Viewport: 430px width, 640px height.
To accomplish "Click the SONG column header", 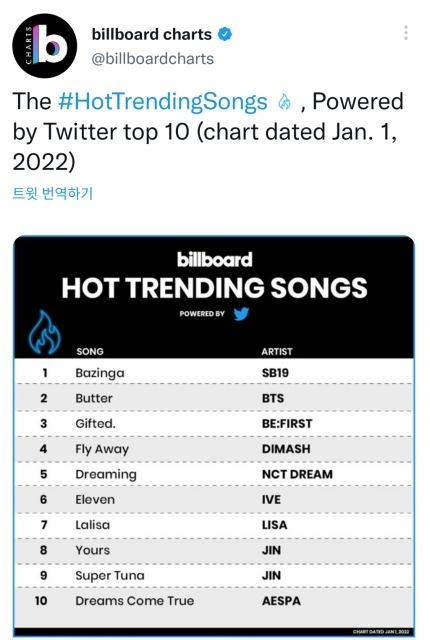I will click(90, 351).
